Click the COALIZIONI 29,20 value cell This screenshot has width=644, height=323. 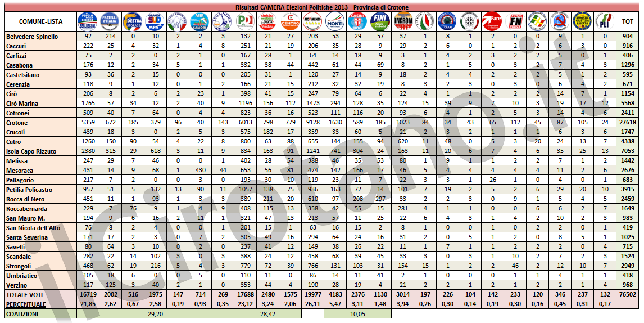tap(155, 314)
